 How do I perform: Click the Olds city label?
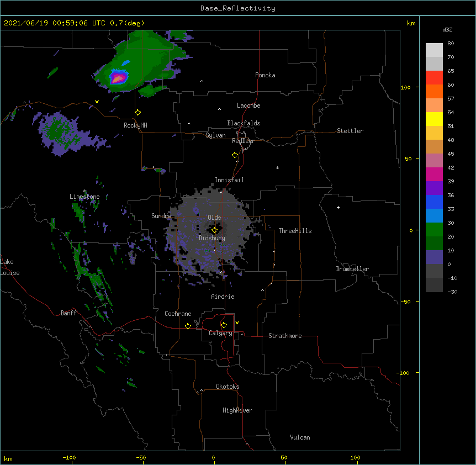(214, 218)
